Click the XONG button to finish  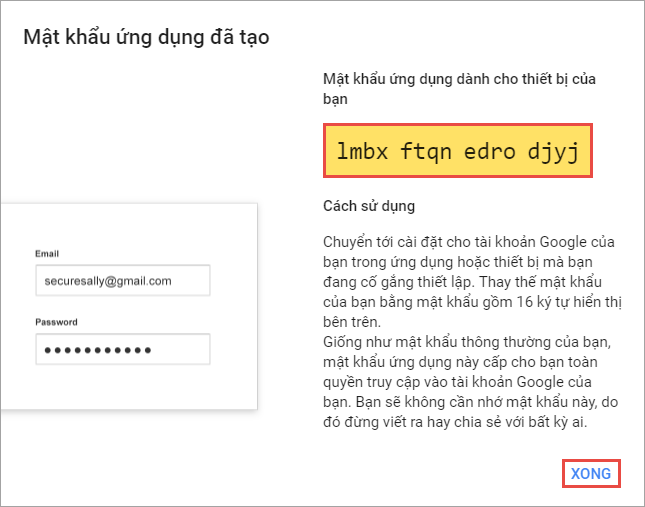[x=591, y=474]
